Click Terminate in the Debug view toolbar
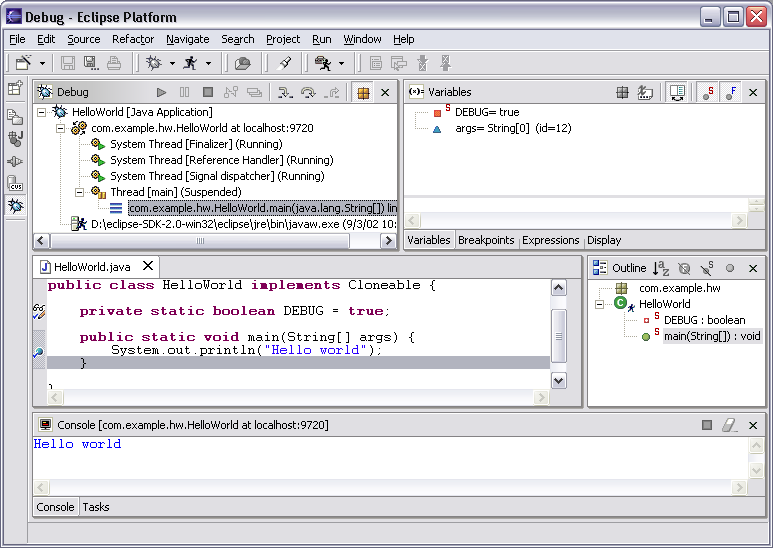Viewport: 773px width, 548px height. (x=208, y=92)
